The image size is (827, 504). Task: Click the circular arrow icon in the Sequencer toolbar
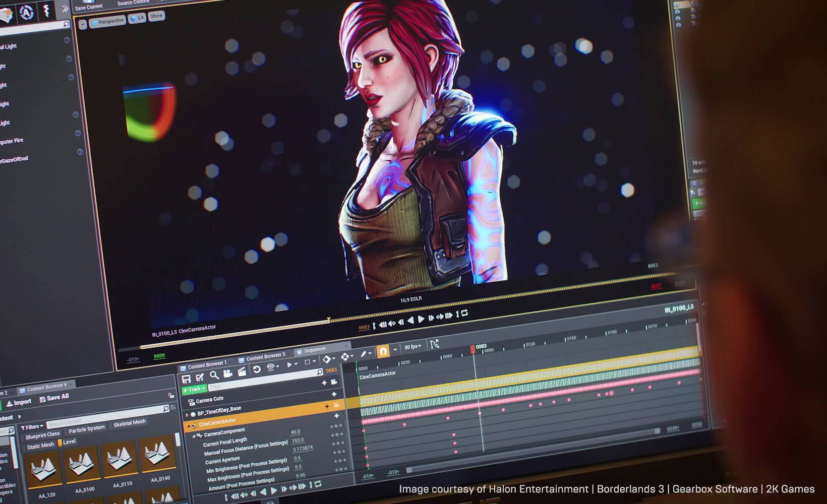pyautogui.click(x=257, y=369)
